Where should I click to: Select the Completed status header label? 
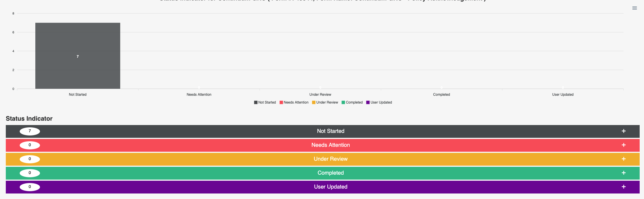point(331,173)
